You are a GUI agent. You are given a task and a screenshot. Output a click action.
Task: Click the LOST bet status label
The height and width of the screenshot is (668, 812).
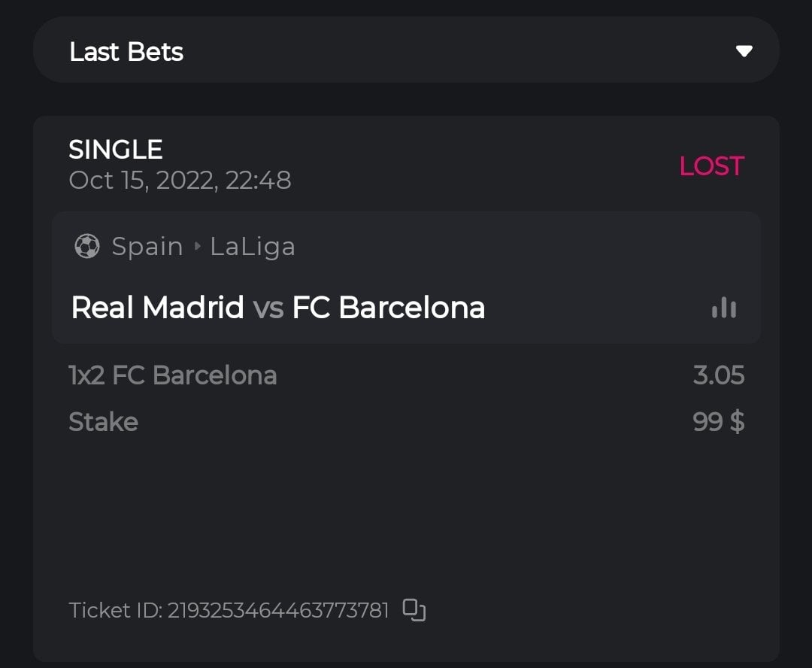pos(711,166)
